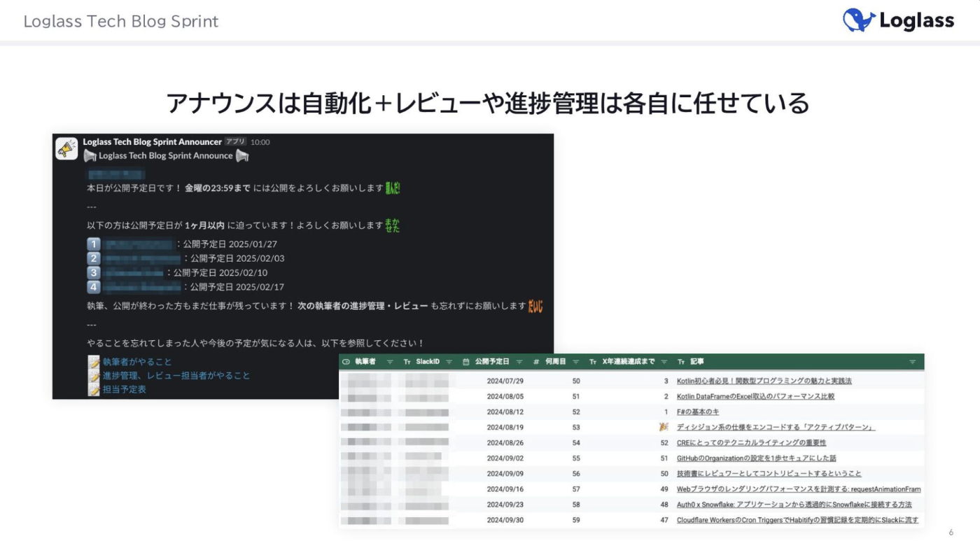The image size is (980, 548).
Task: Click the green まかせた emoji
Action: coord(392,225)
